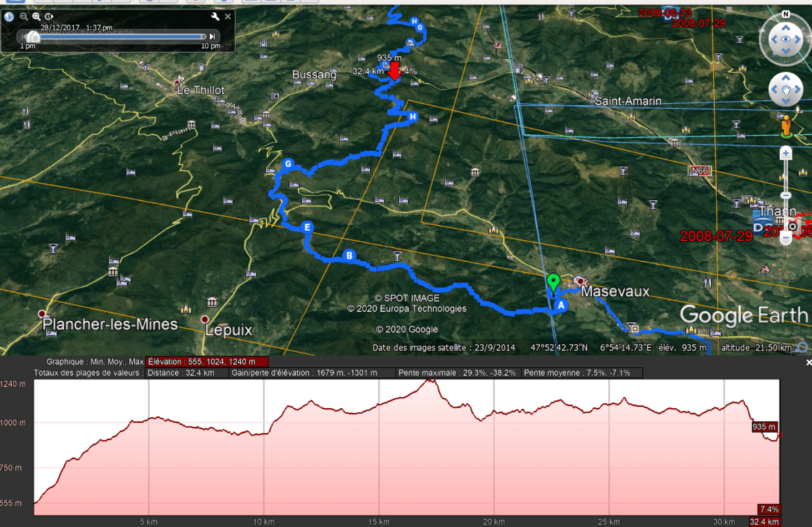Click waypoint G marker on route
Screen dimensions: 812x527
288,164
